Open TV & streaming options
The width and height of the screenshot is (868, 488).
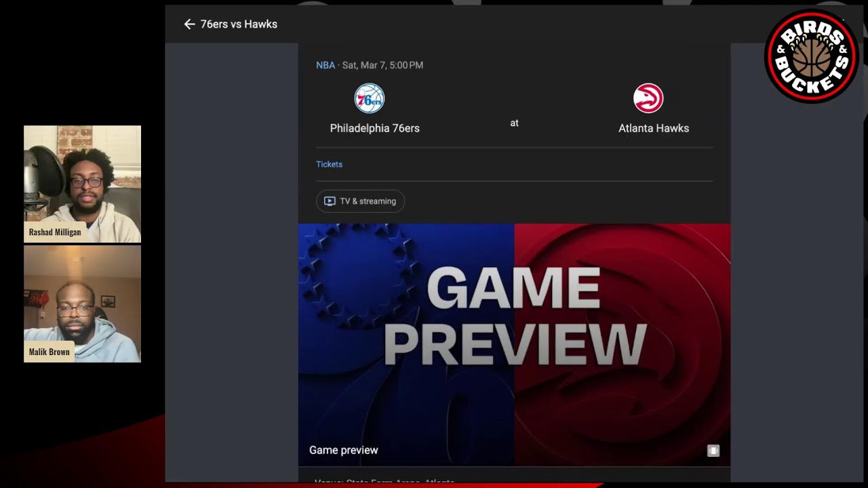click(x=360, y=201)
